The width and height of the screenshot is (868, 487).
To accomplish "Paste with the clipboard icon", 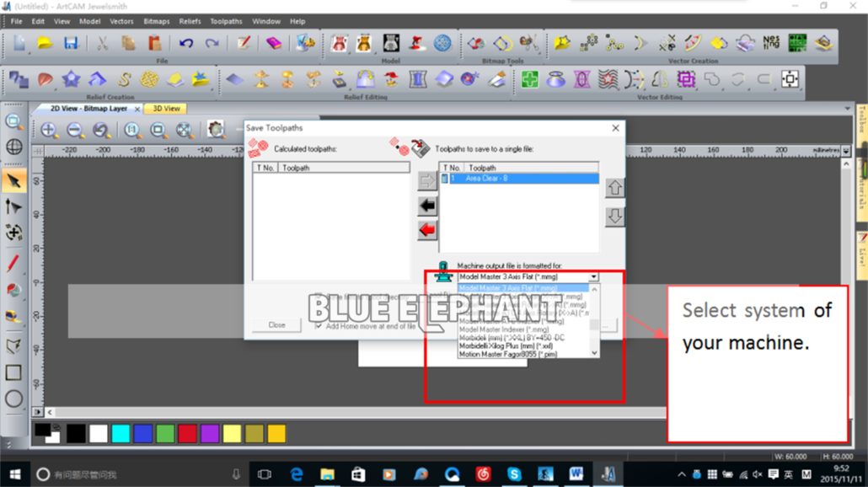I will click(154, 43).
